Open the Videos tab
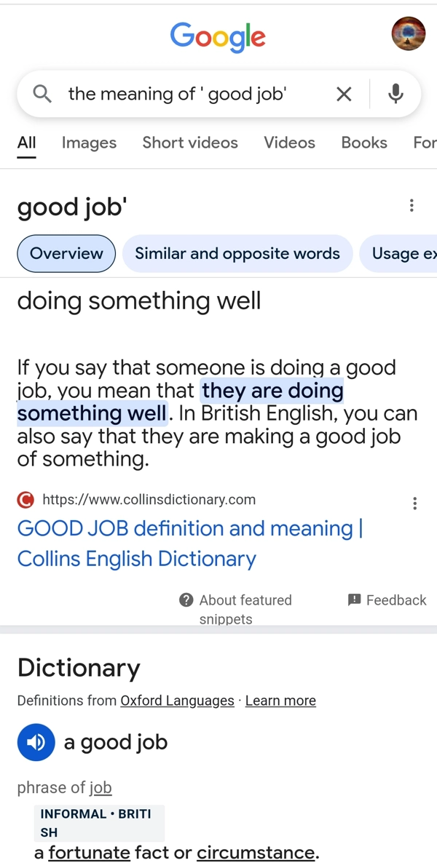437x868 pixels. pos(289,143)
